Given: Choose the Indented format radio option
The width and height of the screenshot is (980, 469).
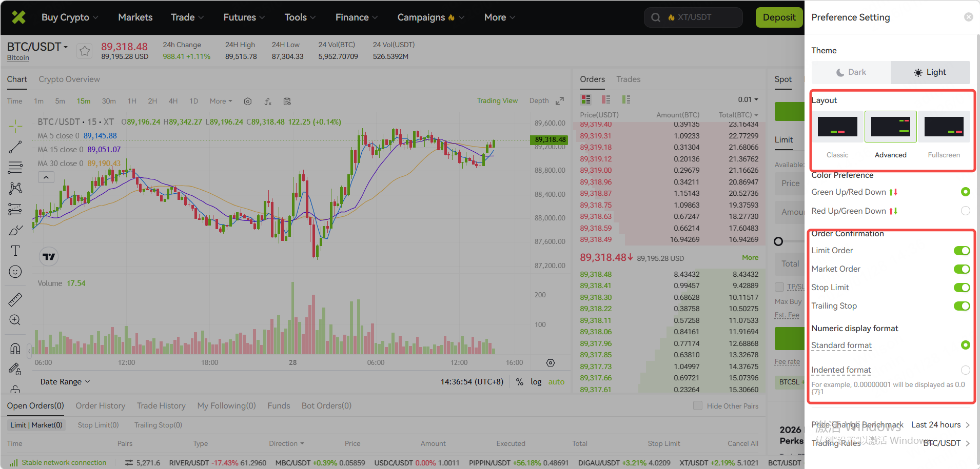Looking at the screenshot, I should pos(965,370).
